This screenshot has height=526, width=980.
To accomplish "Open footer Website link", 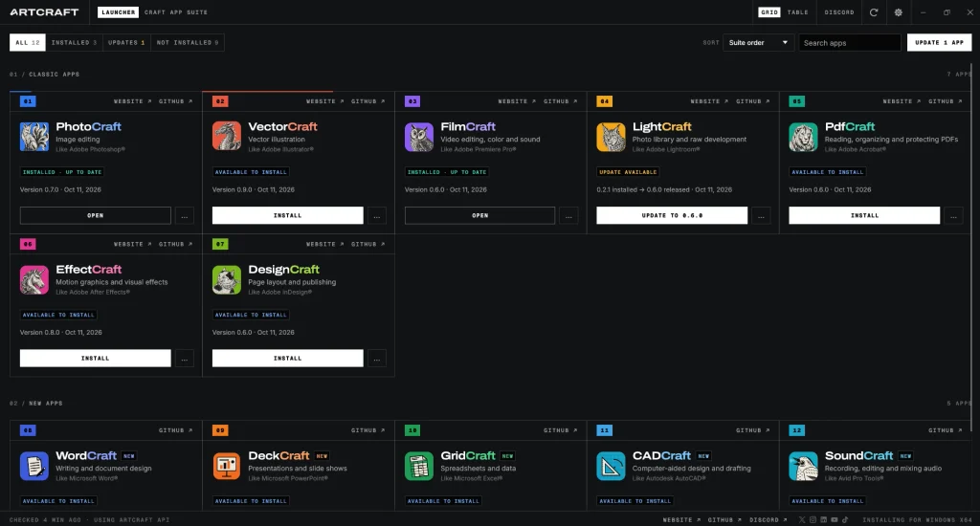I will click(x=681, y=519).
